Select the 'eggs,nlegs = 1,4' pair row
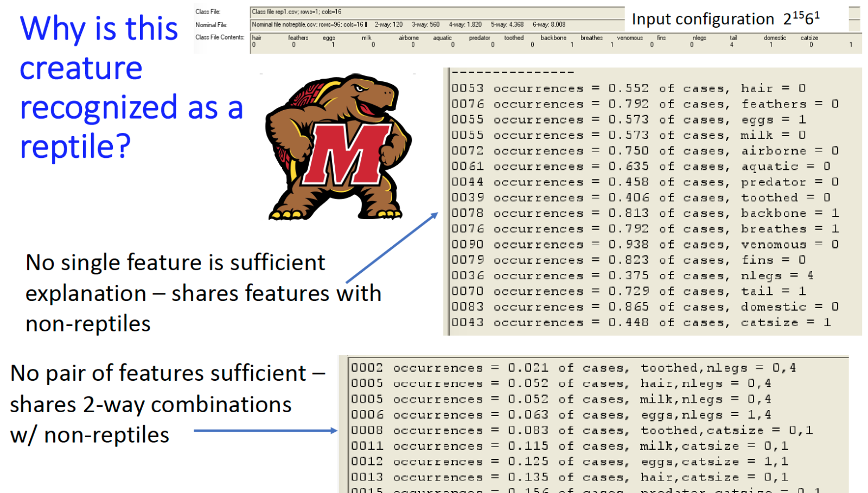The image size is (868, 493). click(x=561, y=415)
